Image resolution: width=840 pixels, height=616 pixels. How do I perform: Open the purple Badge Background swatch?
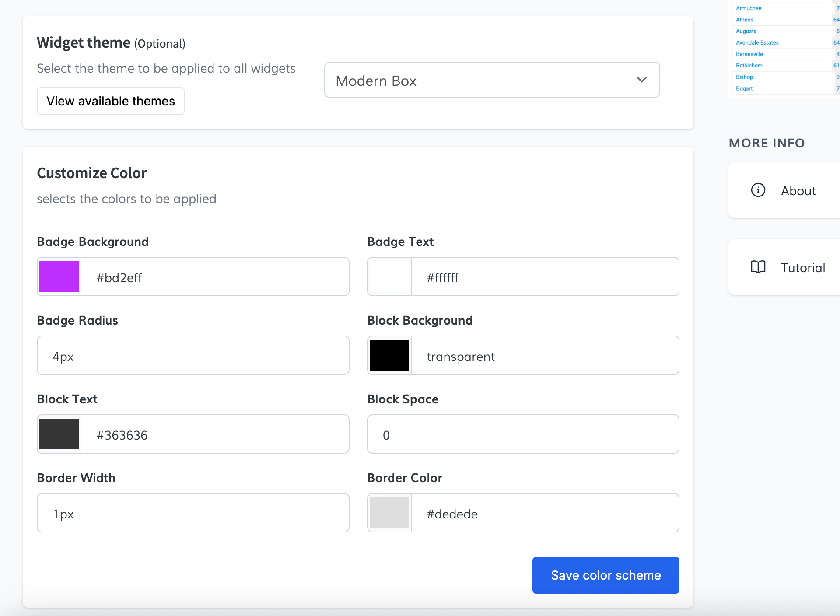pos(59,276)
